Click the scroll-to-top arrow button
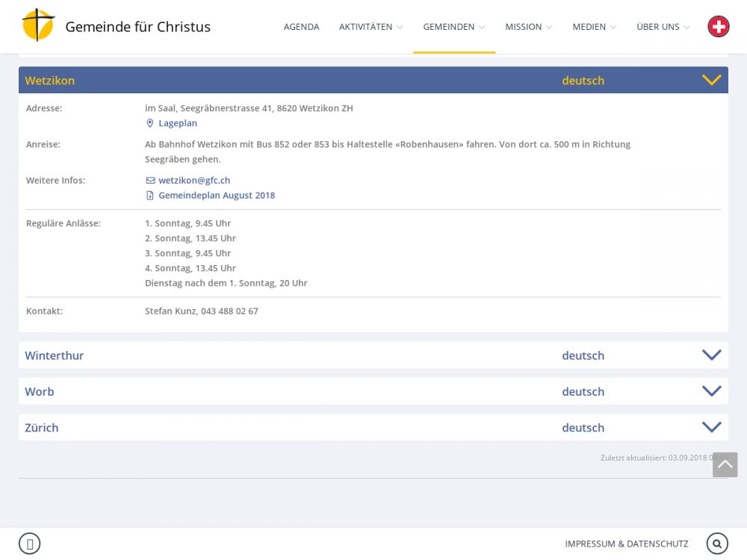This screenshot has width=747, height=560. [x=725, y=464]
